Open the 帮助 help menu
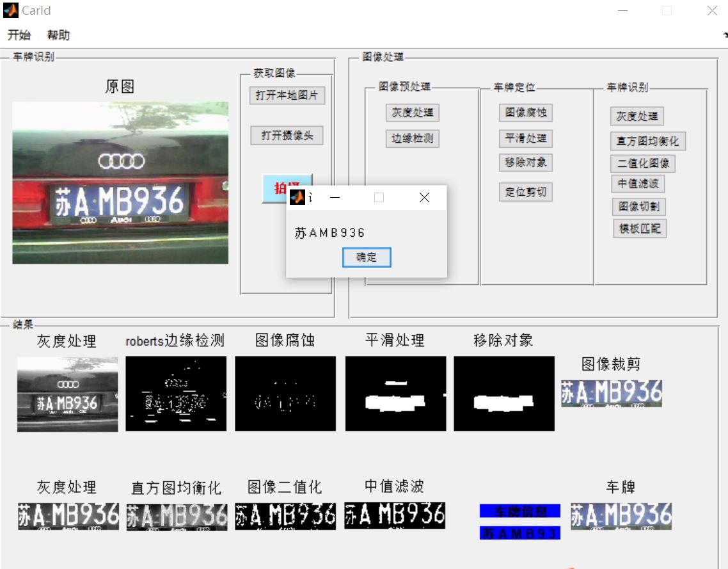This screenshot has width=728, height=569. (x=59, y=35)
